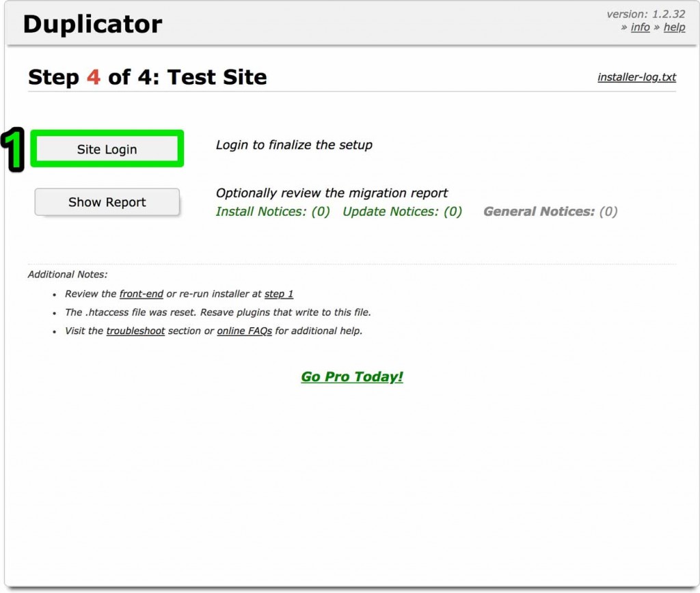Open the installer-log.txt link
Viewport: 700px width, 593px height.
(x=636, y=77)
